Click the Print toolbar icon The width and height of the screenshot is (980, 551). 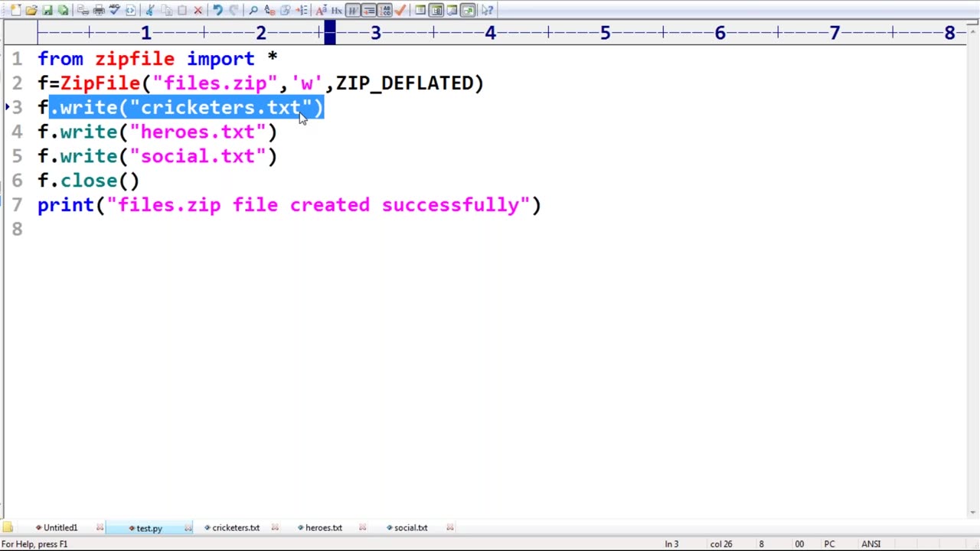tap(99, 10)
